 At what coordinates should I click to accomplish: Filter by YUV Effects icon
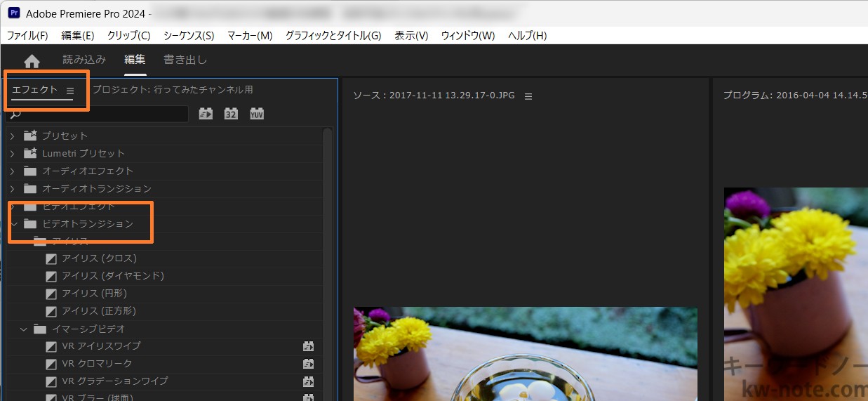pyautogui.click(x=257, y=114)
